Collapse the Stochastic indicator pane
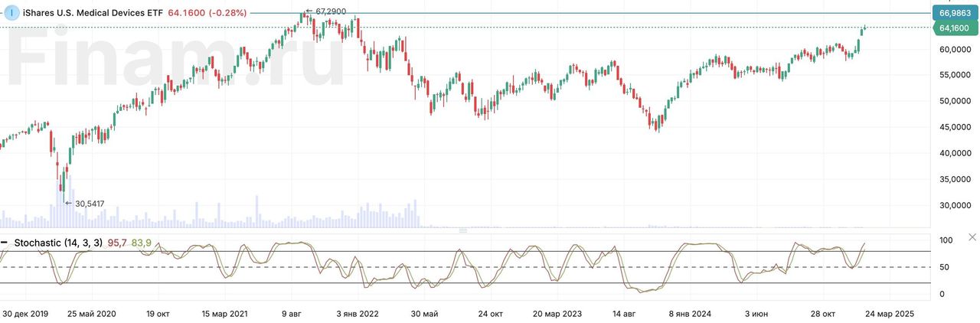The height and width of the screenshot is (323, 980). [5, 243]
